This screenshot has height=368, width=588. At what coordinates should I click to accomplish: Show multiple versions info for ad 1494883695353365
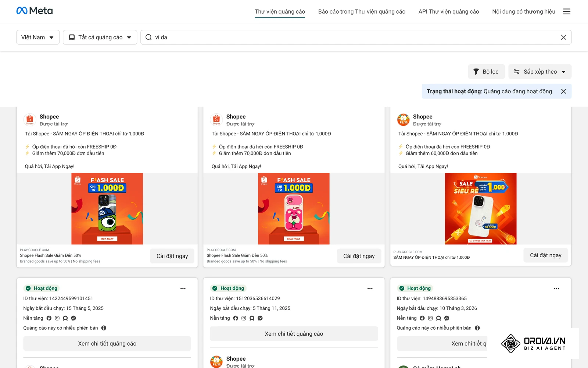[477, 328]
